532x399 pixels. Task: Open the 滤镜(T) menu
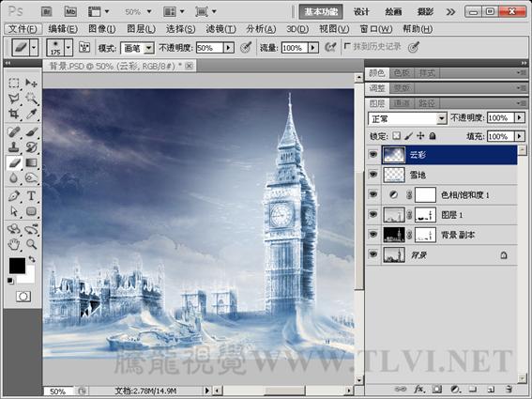[220, 29]
